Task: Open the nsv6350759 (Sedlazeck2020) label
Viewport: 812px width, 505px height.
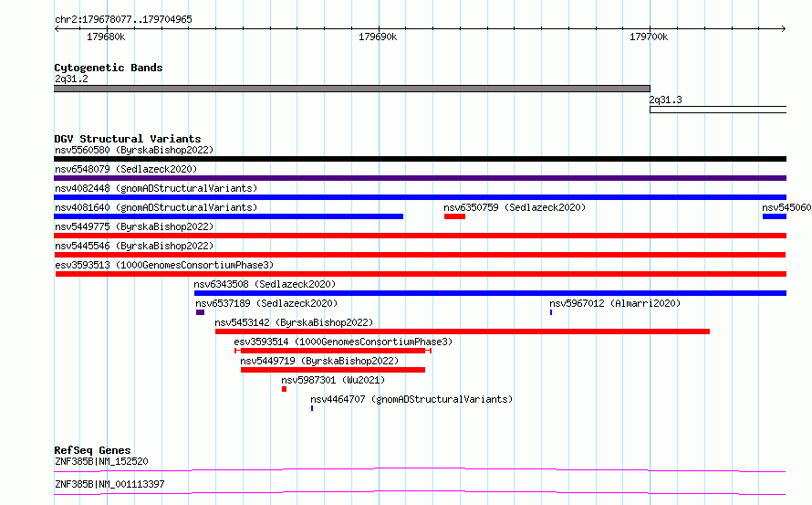Action: (515, 208)
